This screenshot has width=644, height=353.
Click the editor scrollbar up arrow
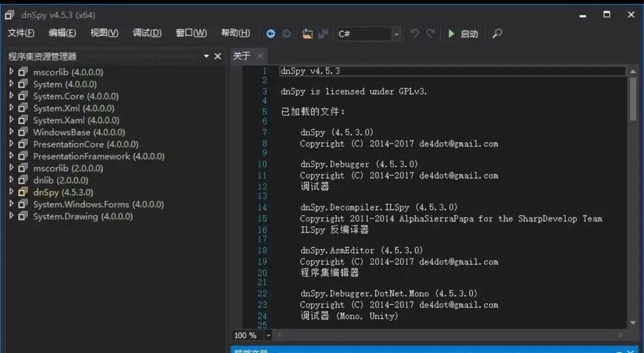[633, 71]
